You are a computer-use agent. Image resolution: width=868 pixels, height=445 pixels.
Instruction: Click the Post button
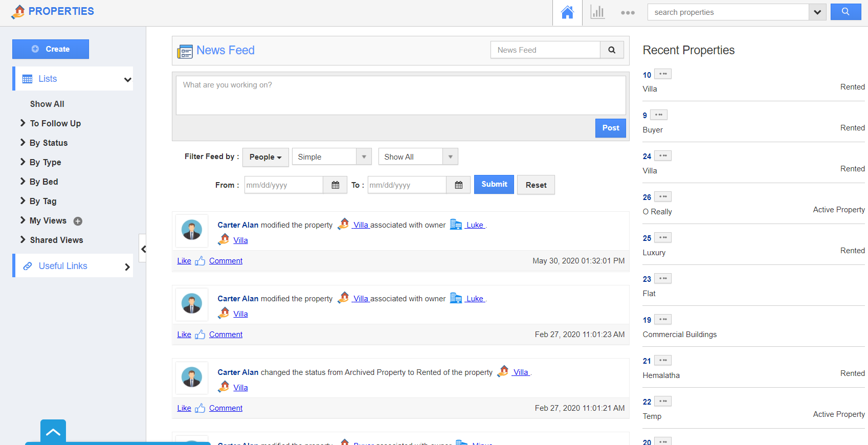(610, 128)
